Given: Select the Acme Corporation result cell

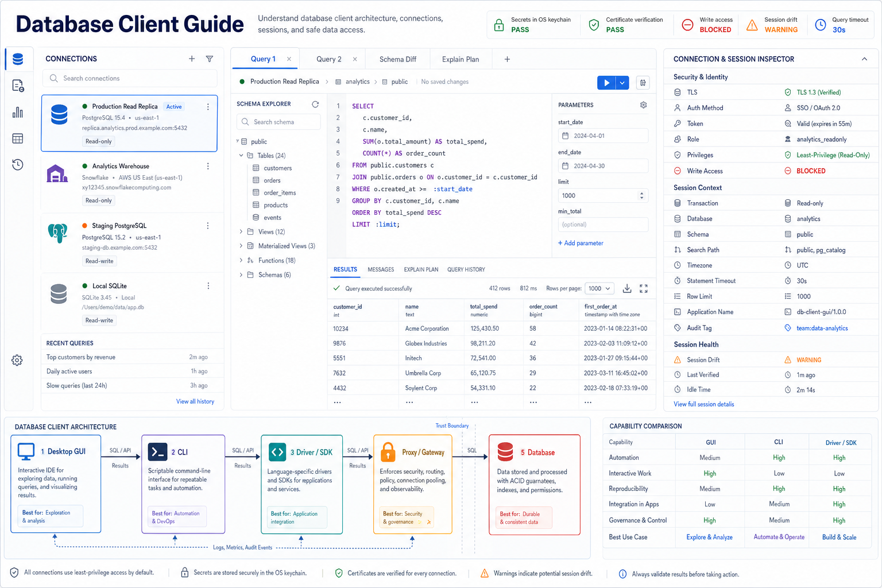Looking at the screenshot, I should pos(427,329).
